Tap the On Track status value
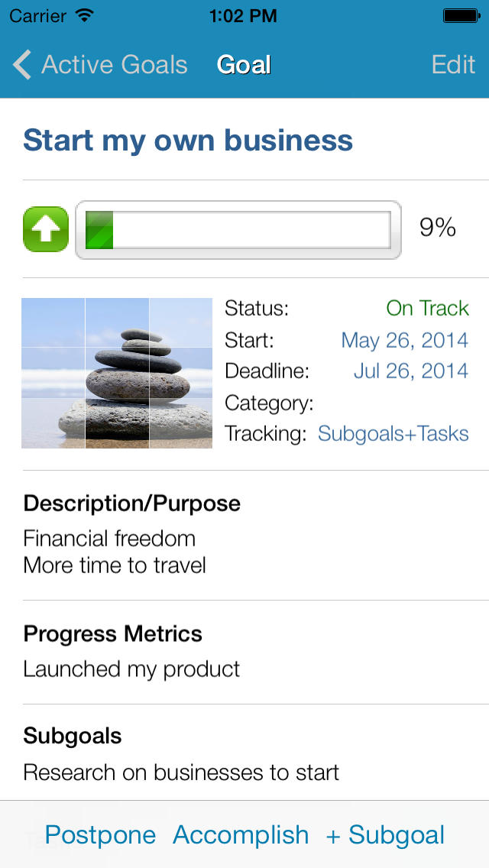489x868 pixels. [x=427, y=309]
